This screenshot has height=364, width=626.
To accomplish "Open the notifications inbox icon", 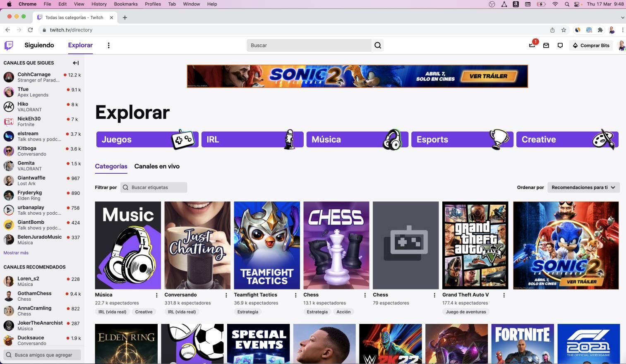I will point(546,45).
